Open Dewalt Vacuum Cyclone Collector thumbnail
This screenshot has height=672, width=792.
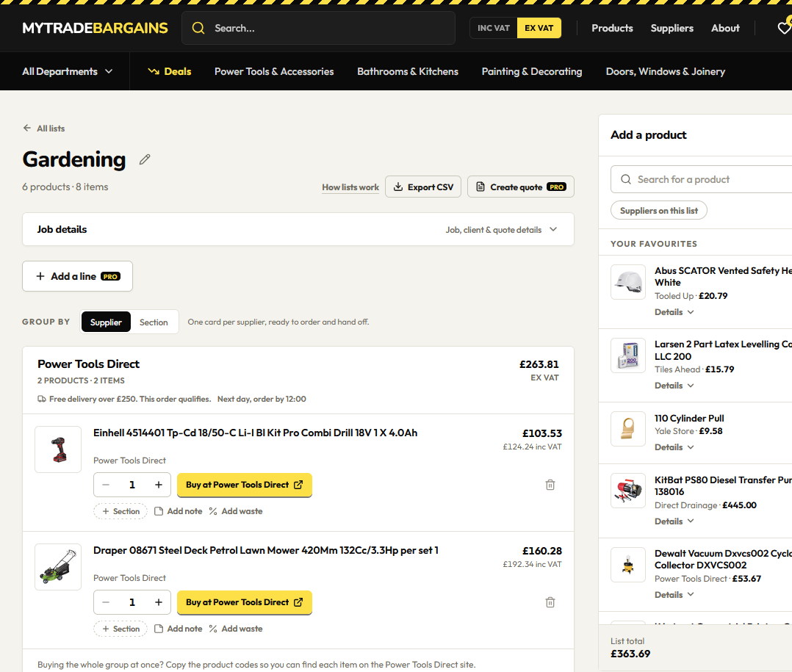click(x=628, y=565)
